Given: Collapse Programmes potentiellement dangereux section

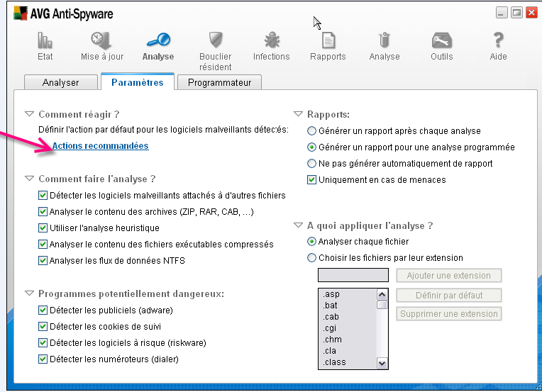Looking at the screenshot, I should tap(29, 293).
